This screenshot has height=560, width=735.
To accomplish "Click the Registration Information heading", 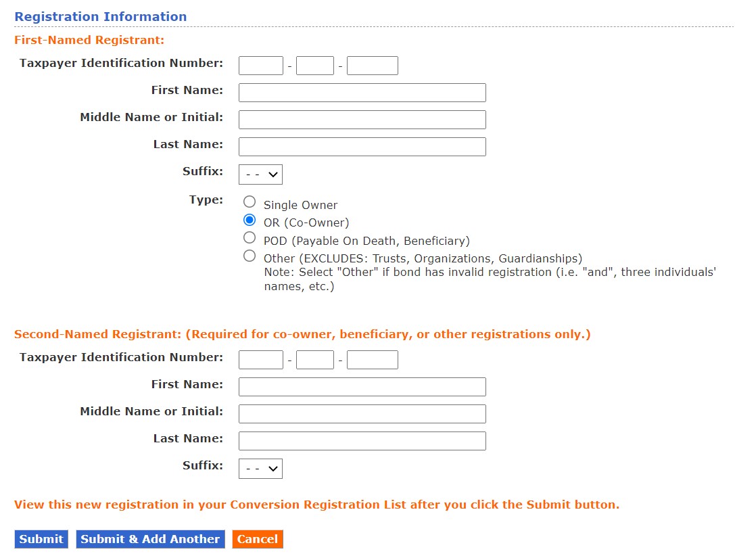I will (x=100, y=16).
